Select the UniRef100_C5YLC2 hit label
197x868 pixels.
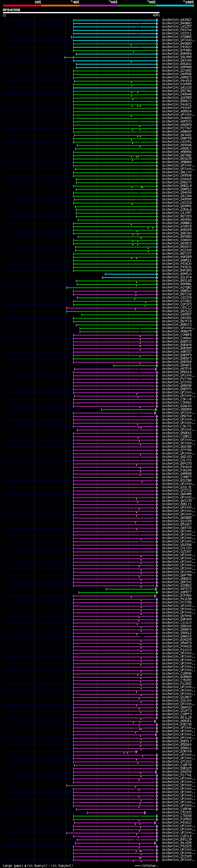(x=177, y=308)
